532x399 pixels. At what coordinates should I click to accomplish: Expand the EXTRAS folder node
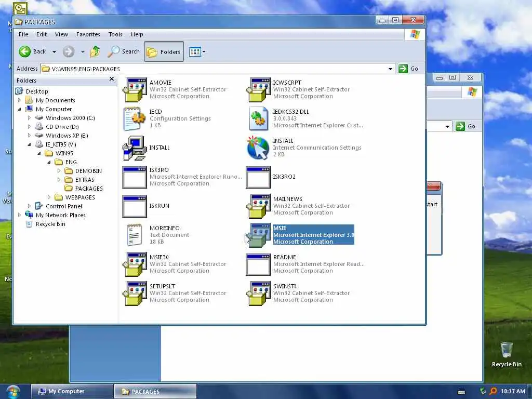pyautogui.click(x=59, y=179)
